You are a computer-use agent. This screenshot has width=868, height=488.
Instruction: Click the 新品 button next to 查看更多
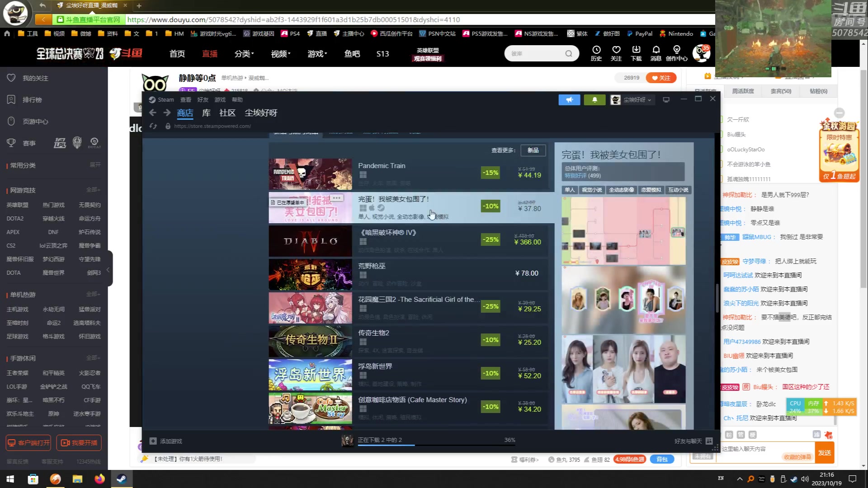(533, 150)
